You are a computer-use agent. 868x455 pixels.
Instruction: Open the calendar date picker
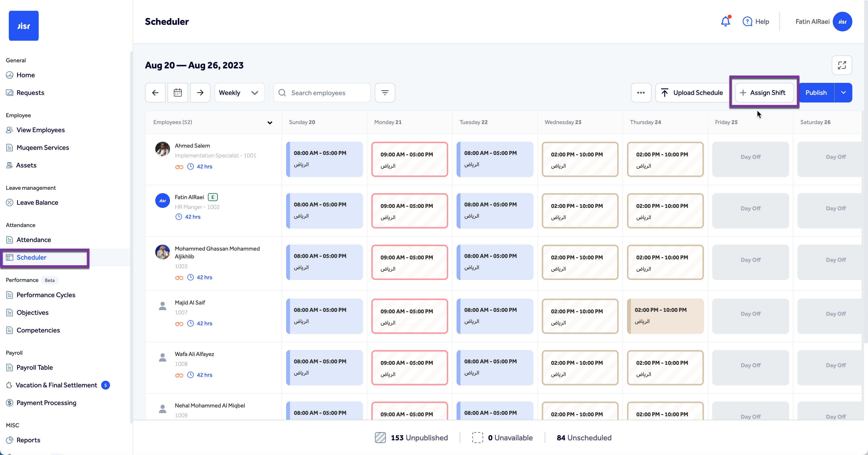point(178,92)
